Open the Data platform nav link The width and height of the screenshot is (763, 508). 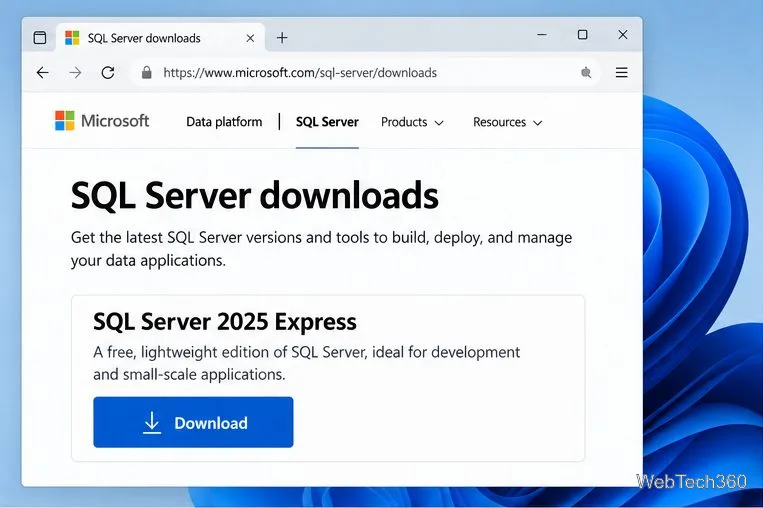(x=224, y=122)
